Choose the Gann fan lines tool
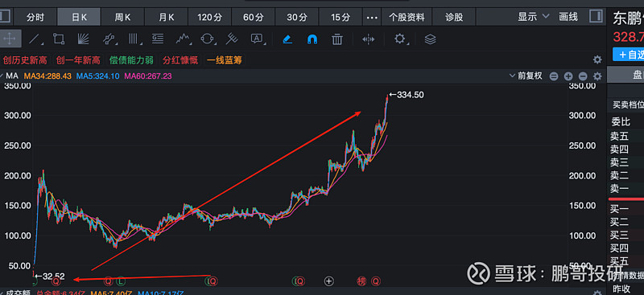The height and width of the screenshot is (295, 644). pos(84,39)
